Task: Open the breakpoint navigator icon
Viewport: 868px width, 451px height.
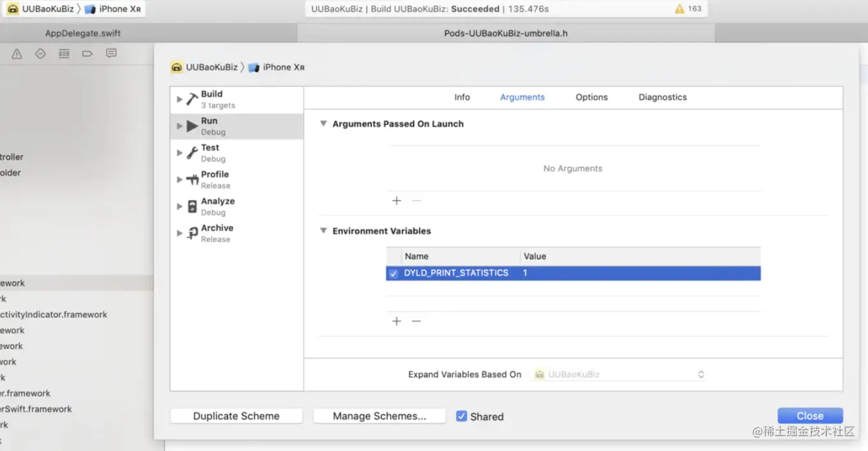Action: pyautogui.click(x=88, y=54)
